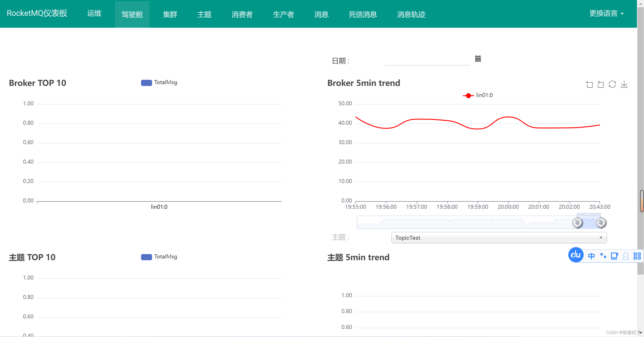Save Broker trend chart as image
The image size is (644, 337).
pyautogui.click(x=624, y=84)
